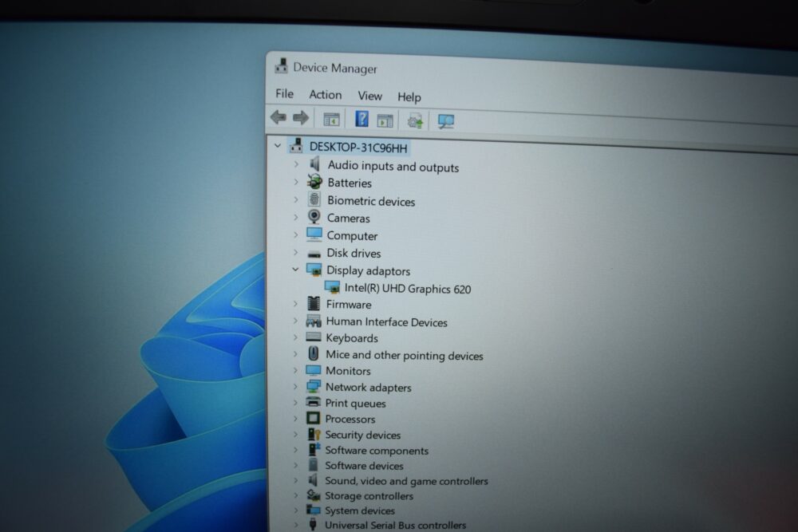The height and width of the screenshot is (532, 798).
Task: Click the USB icon beside Universal Serial Bus controllers
Action: [313, 523]
